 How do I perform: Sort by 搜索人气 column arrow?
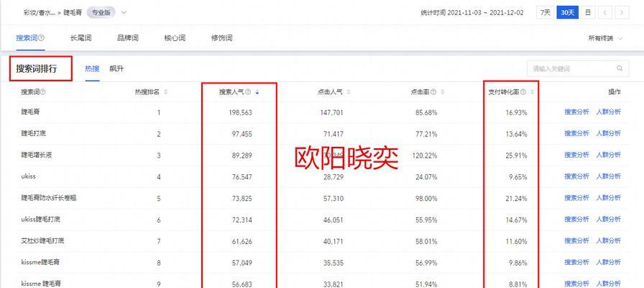pos(257,93)
